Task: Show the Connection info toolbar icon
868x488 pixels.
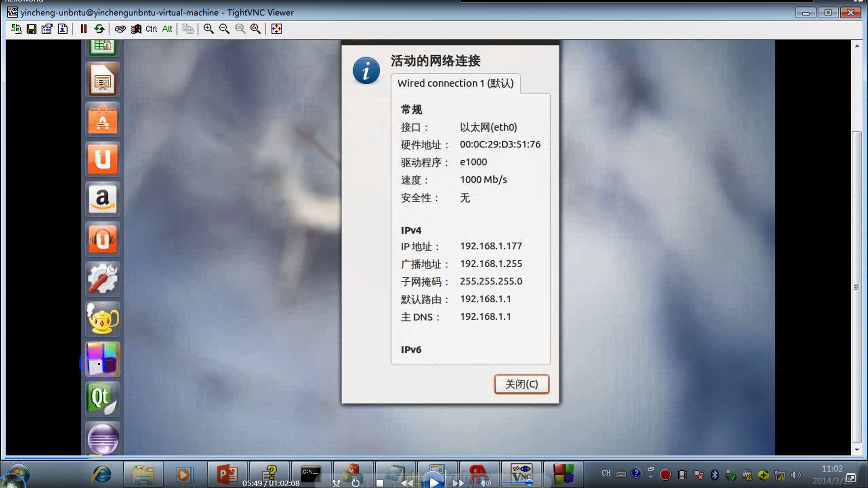Action: tap(63, 29)
